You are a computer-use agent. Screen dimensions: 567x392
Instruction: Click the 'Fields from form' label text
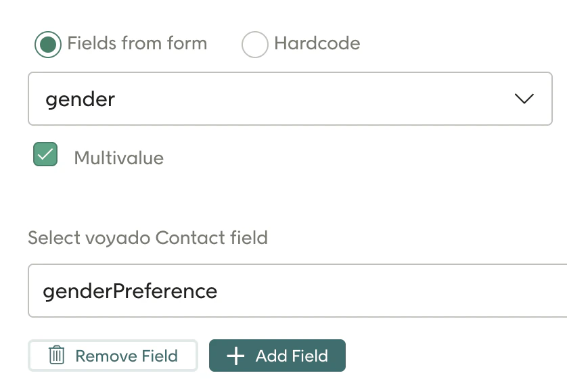[137, 44]
